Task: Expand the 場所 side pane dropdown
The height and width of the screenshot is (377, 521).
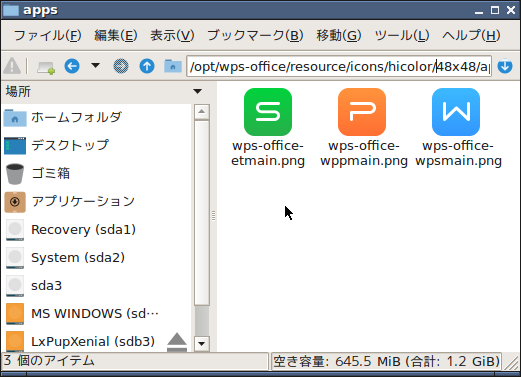Action: point(197,91)
